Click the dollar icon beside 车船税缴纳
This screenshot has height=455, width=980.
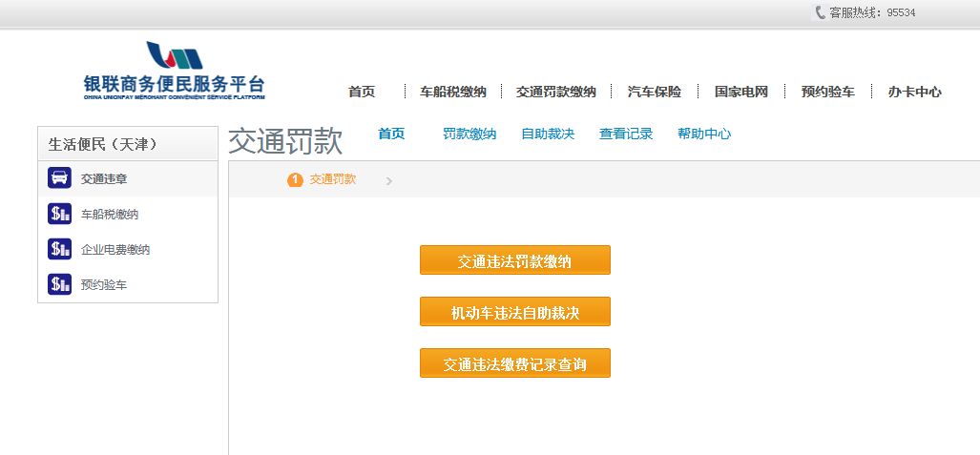click(x=59, y=214)
